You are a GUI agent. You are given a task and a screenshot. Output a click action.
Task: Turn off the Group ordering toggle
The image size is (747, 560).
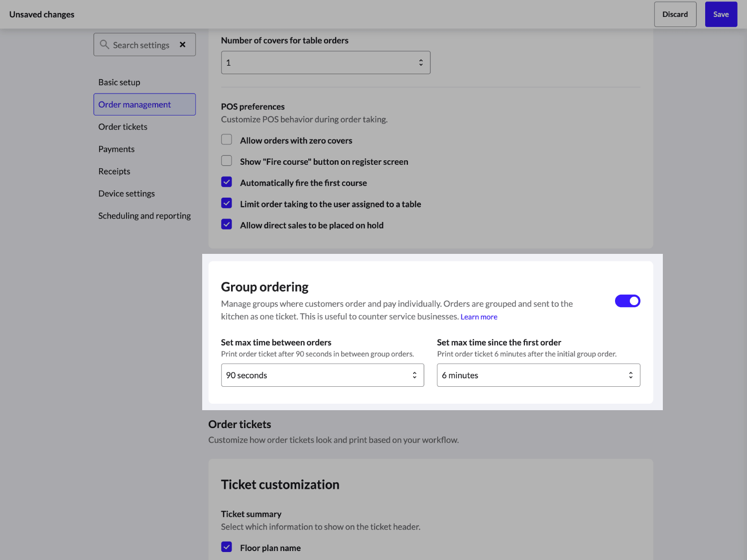(x=627, y=301)
